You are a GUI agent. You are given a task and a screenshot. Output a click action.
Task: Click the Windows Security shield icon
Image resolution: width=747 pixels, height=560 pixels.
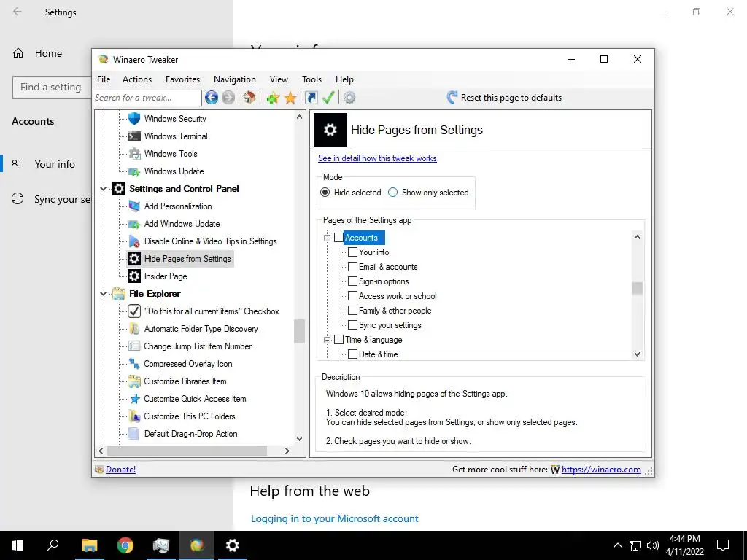pos(134,118)
